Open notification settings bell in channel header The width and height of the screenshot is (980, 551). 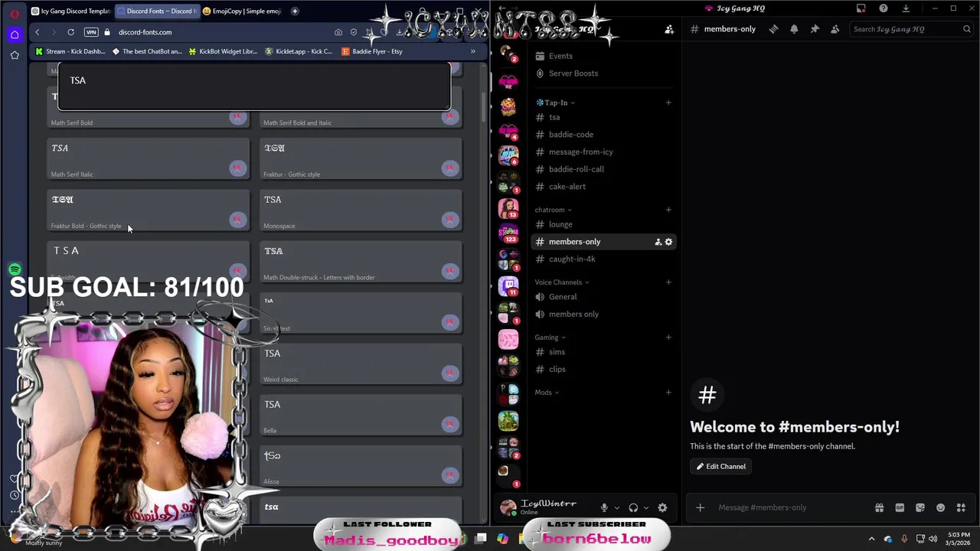click(794, 29)
